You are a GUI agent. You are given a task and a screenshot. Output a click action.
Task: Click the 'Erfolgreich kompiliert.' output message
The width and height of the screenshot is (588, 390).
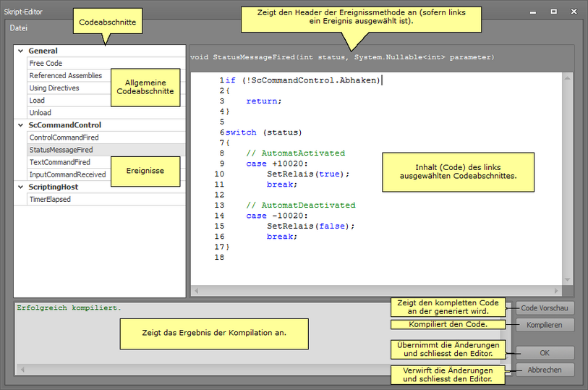[x=69, y=308]
